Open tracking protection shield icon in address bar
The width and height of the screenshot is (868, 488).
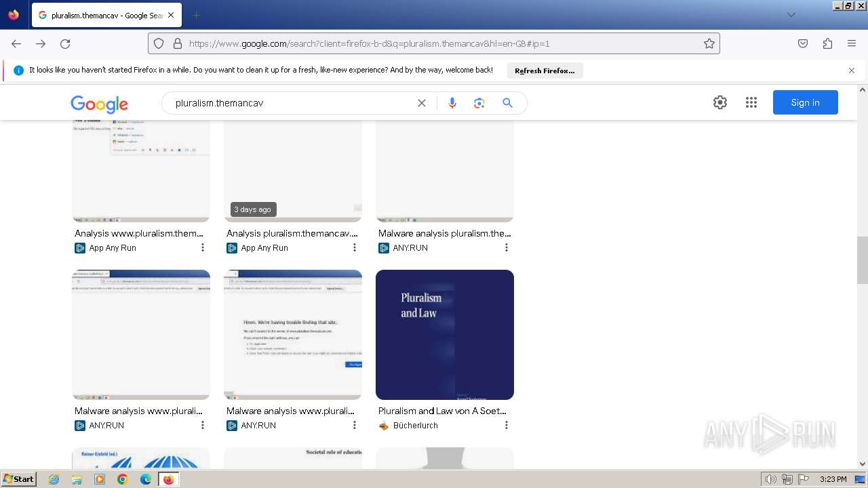[159, 43]
